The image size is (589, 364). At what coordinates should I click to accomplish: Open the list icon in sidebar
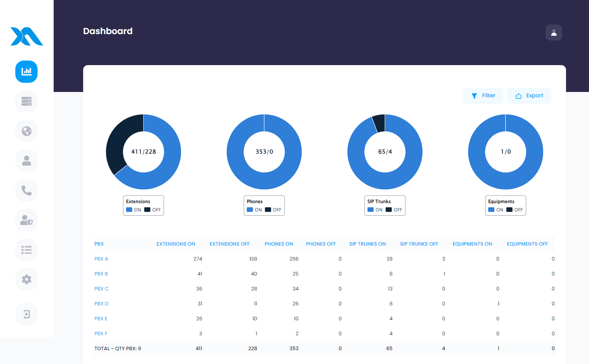[x=26, y=250]
